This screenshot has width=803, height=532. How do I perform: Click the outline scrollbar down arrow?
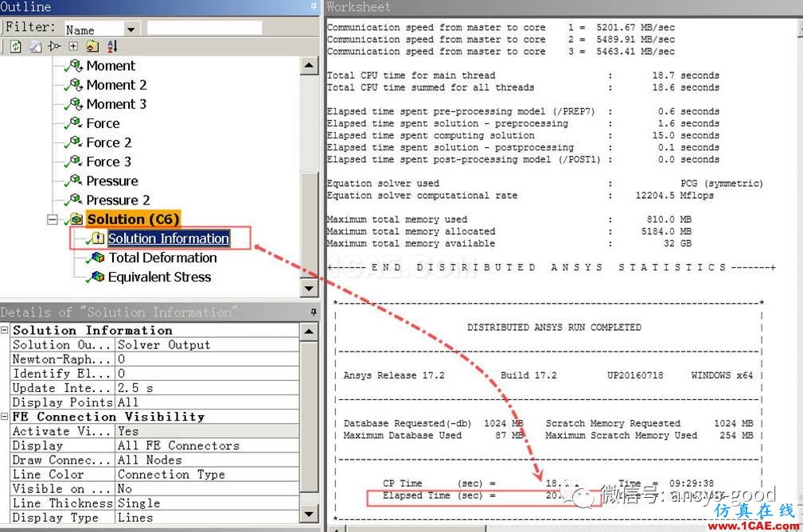tap(309, 288)
